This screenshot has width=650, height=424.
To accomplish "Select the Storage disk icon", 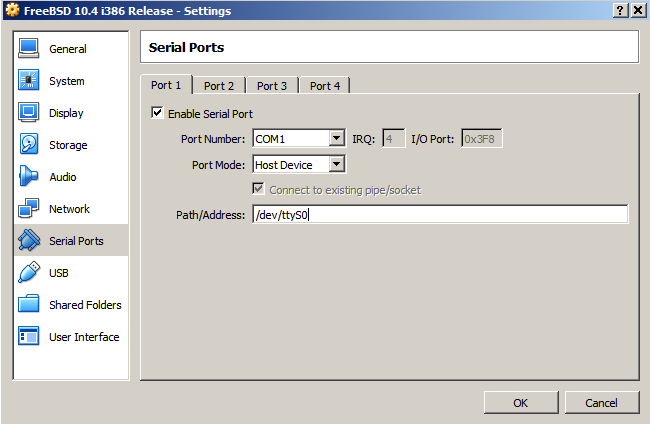I will point(29,144).
